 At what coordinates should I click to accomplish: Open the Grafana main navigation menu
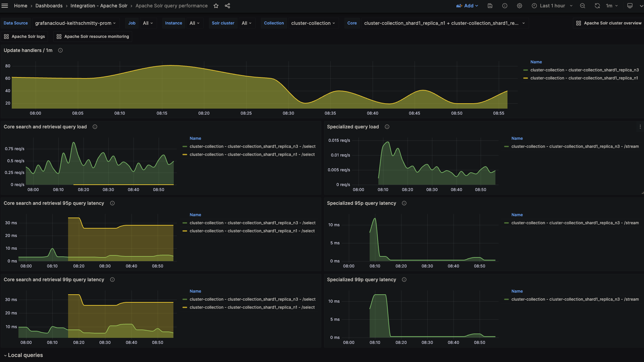tap(5, 6)
